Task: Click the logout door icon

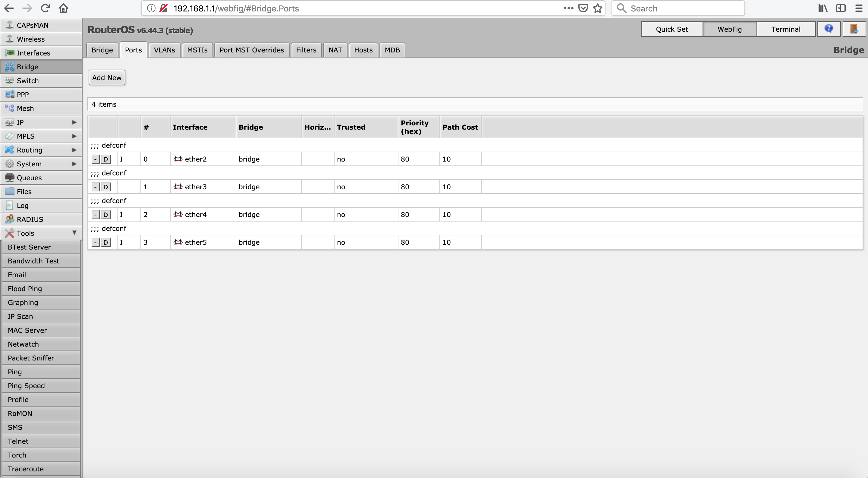Action: click(854, 29)
